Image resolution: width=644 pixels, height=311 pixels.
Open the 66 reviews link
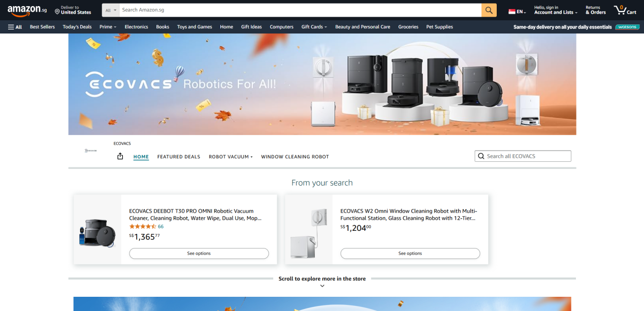coord(160,226)
